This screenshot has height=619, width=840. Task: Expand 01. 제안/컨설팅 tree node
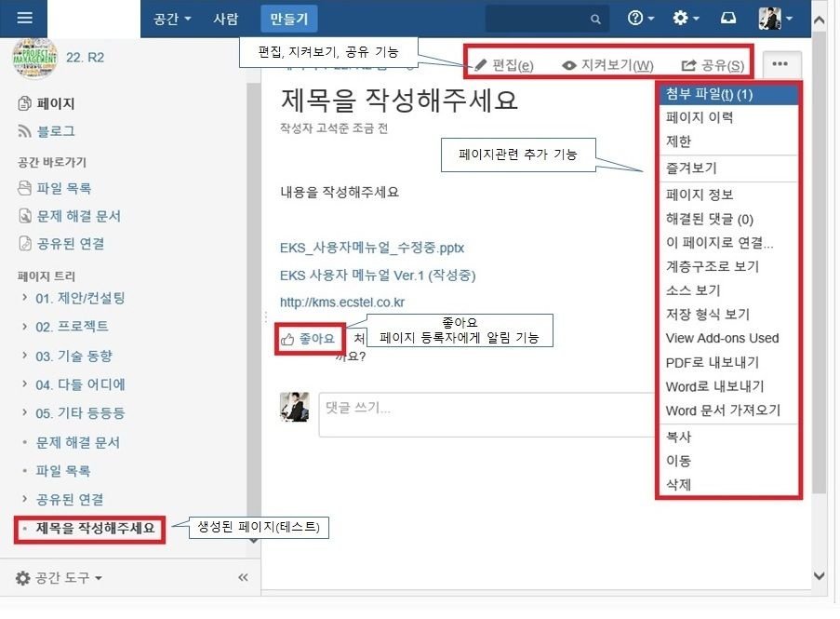[24, 297]
